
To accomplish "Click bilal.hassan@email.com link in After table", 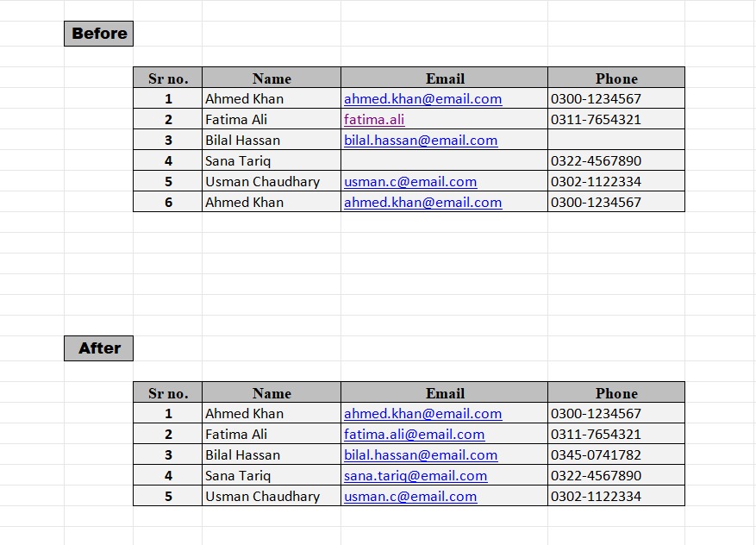I will 421,455.
